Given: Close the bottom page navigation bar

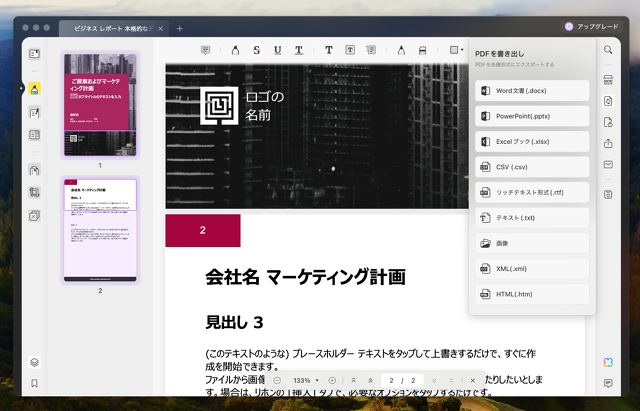Looking at the screenshot, I should 472,380.
